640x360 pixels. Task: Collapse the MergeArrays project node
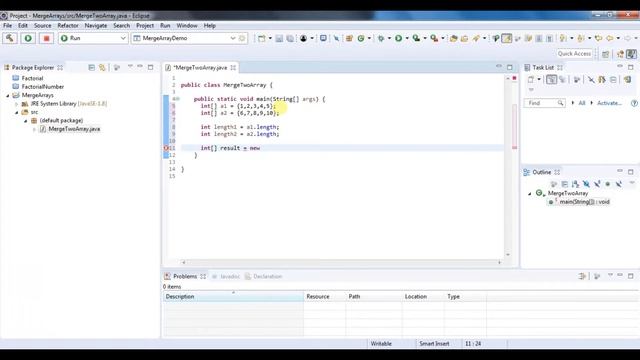point(7,96)
